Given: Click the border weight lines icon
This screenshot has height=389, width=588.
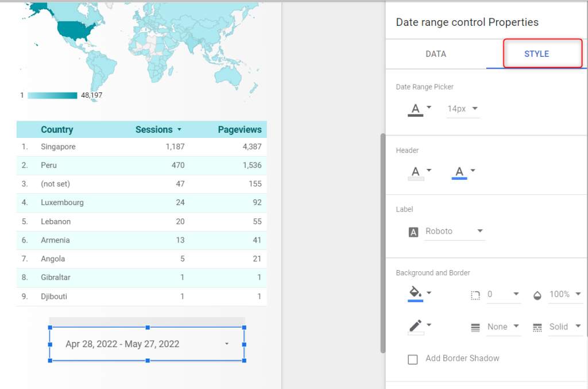Looking at the screenshot, I should (x=475, y=328).
